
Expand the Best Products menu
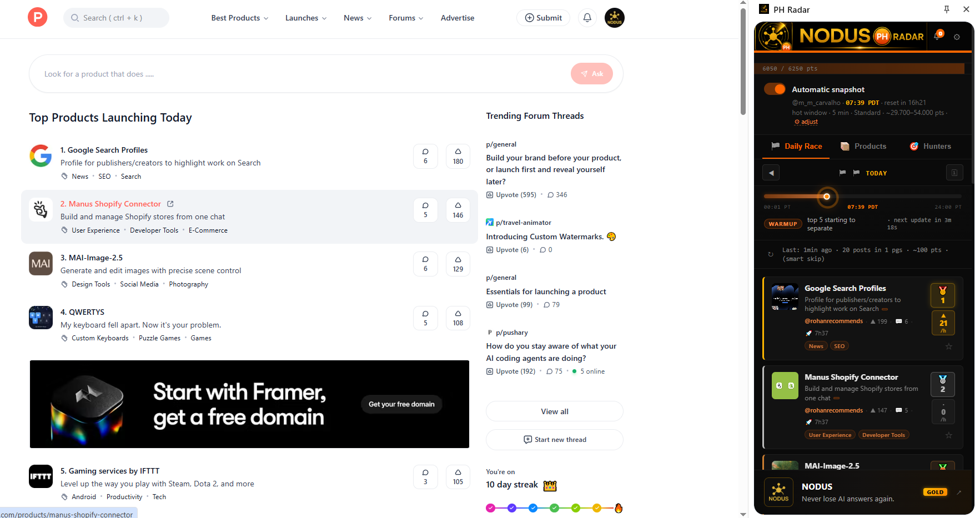point(240,18)
